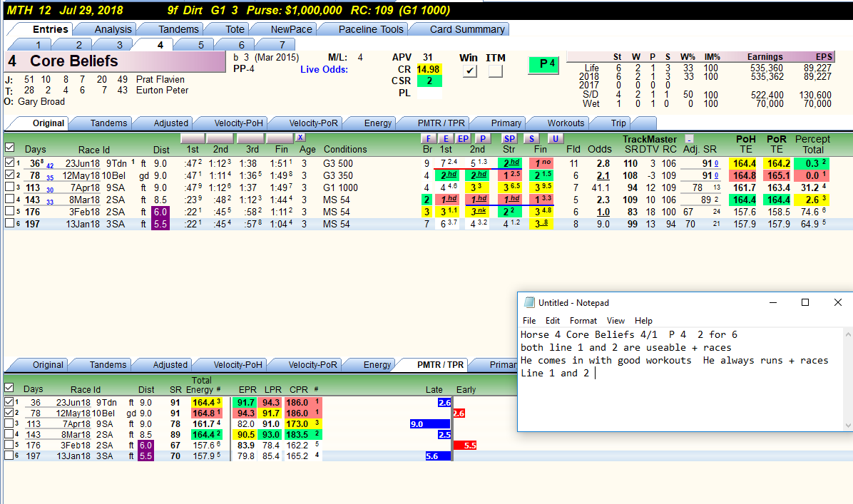Click the red 5.5 Early bar
The height and width of the screenshot is (504, 853).
click(465, 446)
